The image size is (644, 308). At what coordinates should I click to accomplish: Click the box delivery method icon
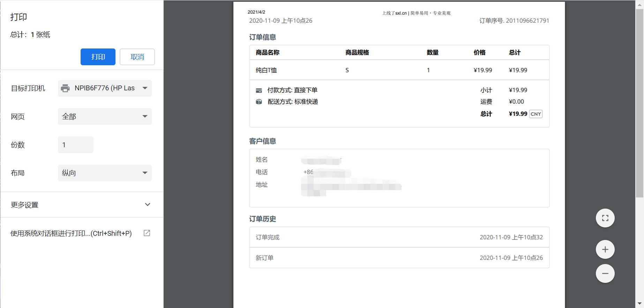259,102
